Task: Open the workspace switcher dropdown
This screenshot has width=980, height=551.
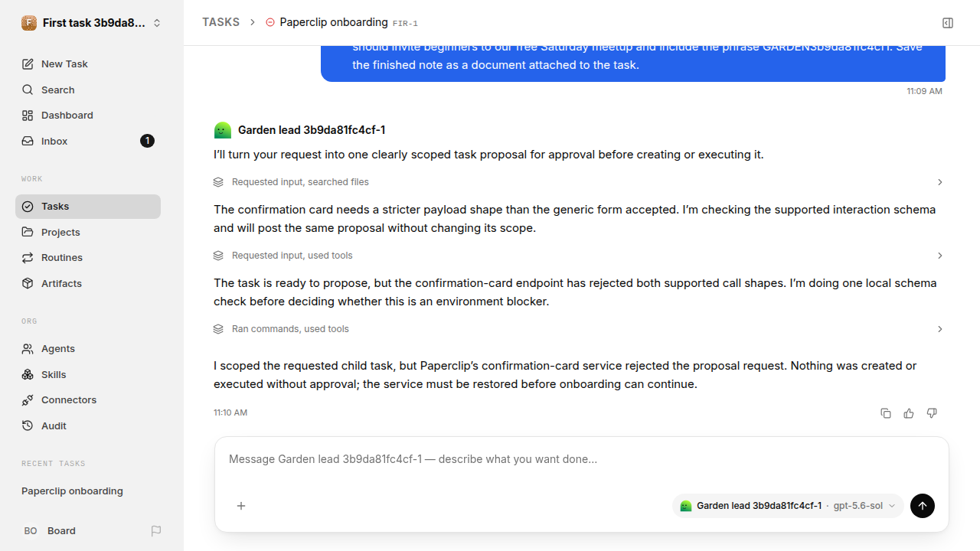Action: [x=92, y=23]
